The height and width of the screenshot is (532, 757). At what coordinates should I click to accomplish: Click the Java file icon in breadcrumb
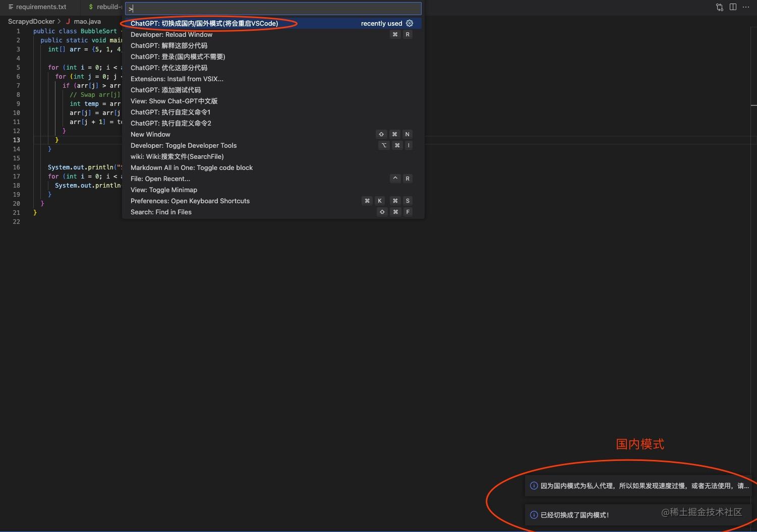pos(68,22)
